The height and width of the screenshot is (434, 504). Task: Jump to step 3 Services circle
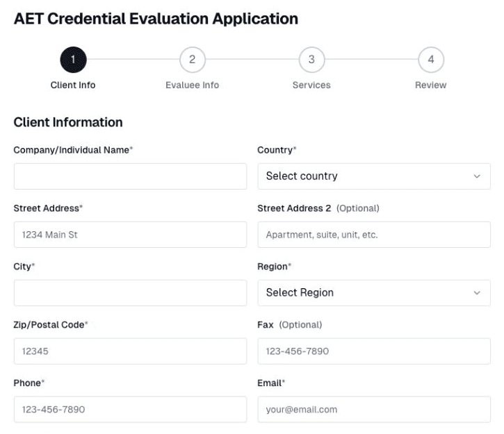[x=311, y=60]
